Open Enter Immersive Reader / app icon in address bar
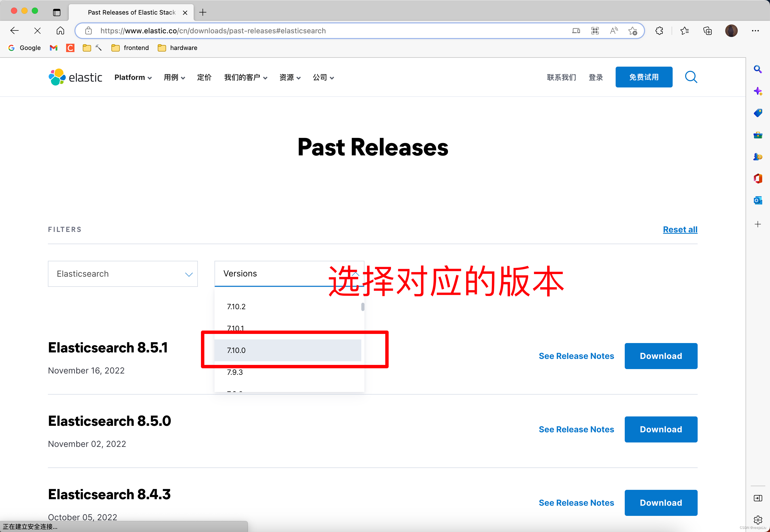Screen dimensions: 770x532 [x=576, y=31]
